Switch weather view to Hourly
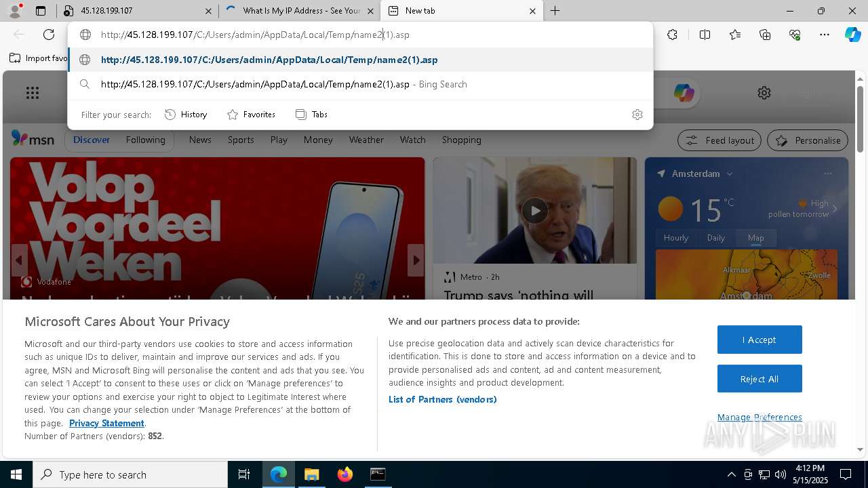This screenshot has width=868, height=488. [x=675, y=238]
